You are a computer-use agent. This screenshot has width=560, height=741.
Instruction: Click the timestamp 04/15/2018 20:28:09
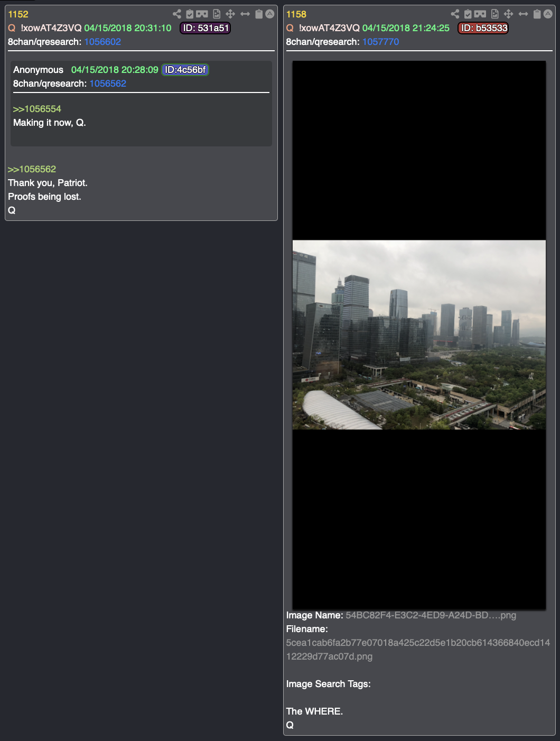point(115,70)
